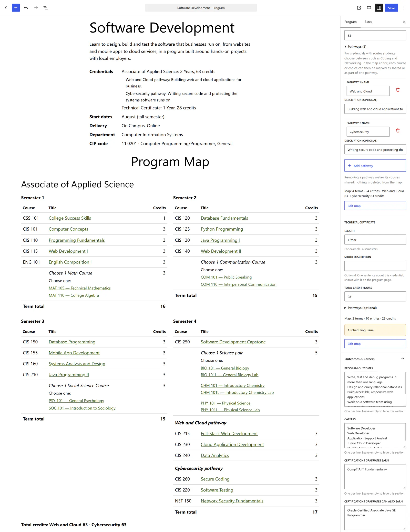
Task: Undo the last change
Action: pyautogui.click(x=26, y=8)
